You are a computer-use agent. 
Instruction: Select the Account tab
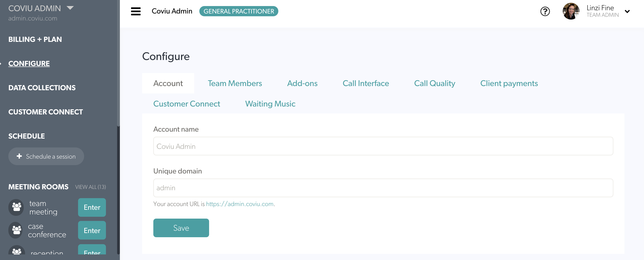(x=168, y=83)
